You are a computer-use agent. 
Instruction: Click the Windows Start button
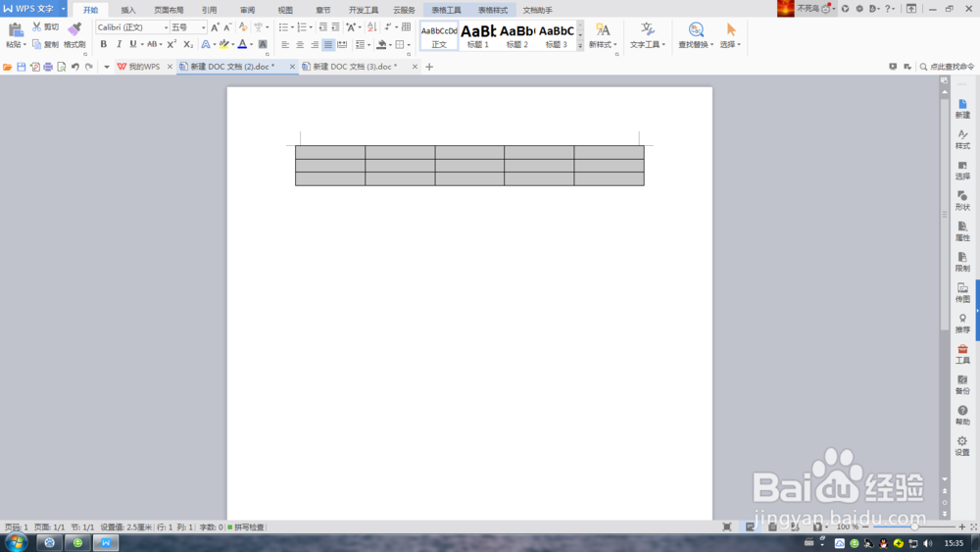[17, 542]
